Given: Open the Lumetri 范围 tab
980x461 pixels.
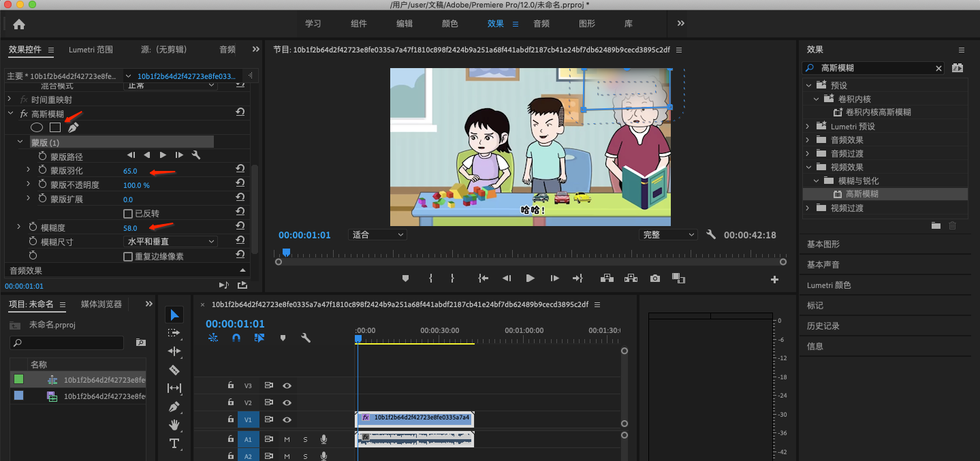Looking at the screenshot, I should [x=91, y=50].
